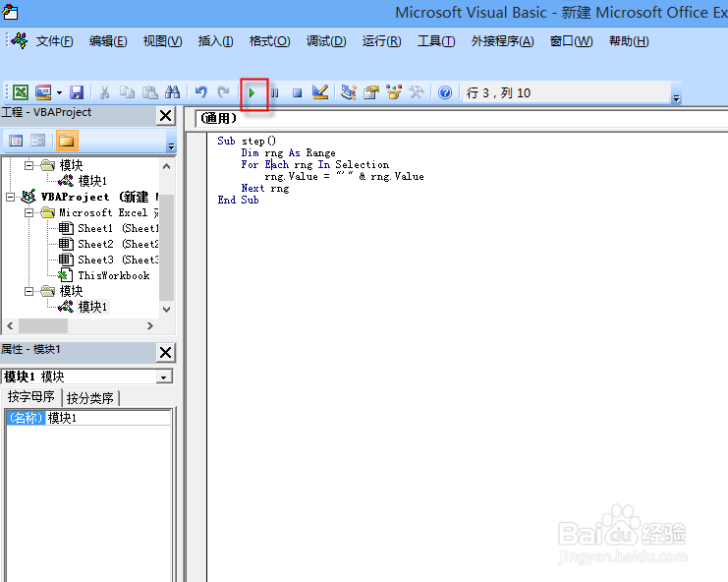Switch to the 按分类序 tab
This screenshot has width=728, height=582.
pos(90,398)
